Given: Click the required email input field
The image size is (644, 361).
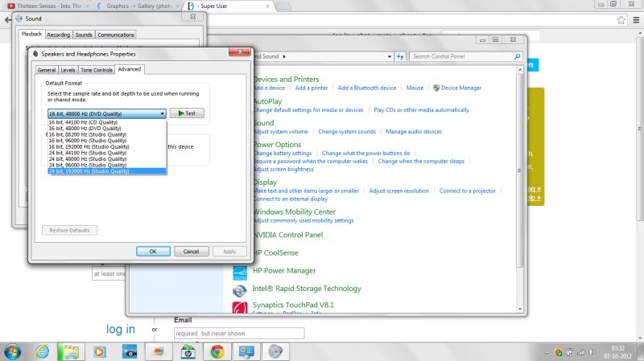Looking at the screenshot, I should tap(239, 334).
